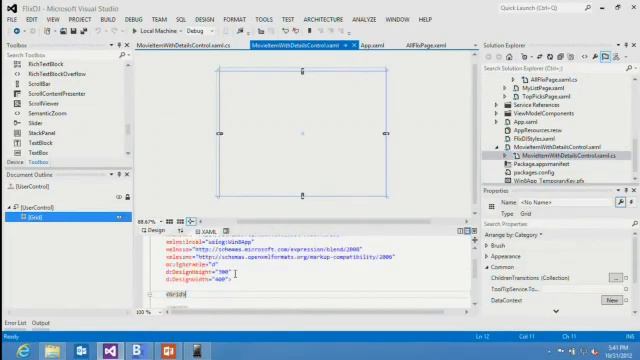Open the ARCHITECTURE menu
This screenshot has width=640, height=360.
click(x=323, y=20)
